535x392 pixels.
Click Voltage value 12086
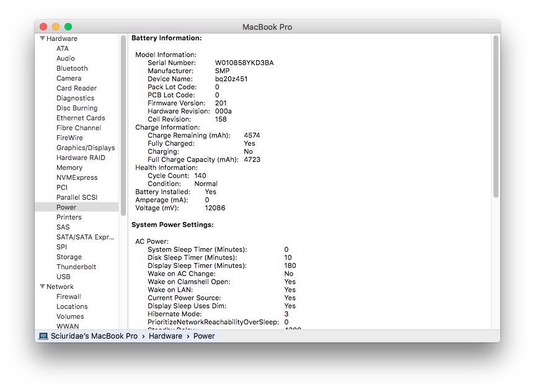[x=215, y=208]
